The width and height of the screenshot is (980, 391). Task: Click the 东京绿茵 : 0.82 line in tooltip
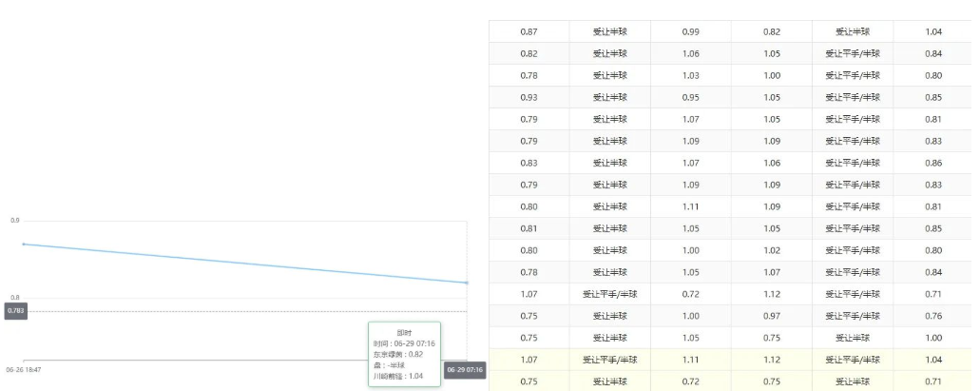coord(398,354)
